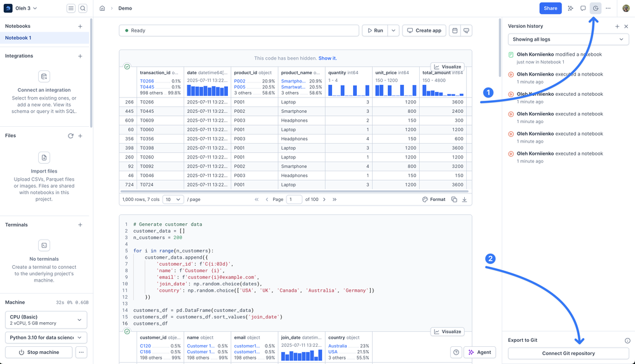Open the CPU (Basic) machine dropdown

[46, 320]
